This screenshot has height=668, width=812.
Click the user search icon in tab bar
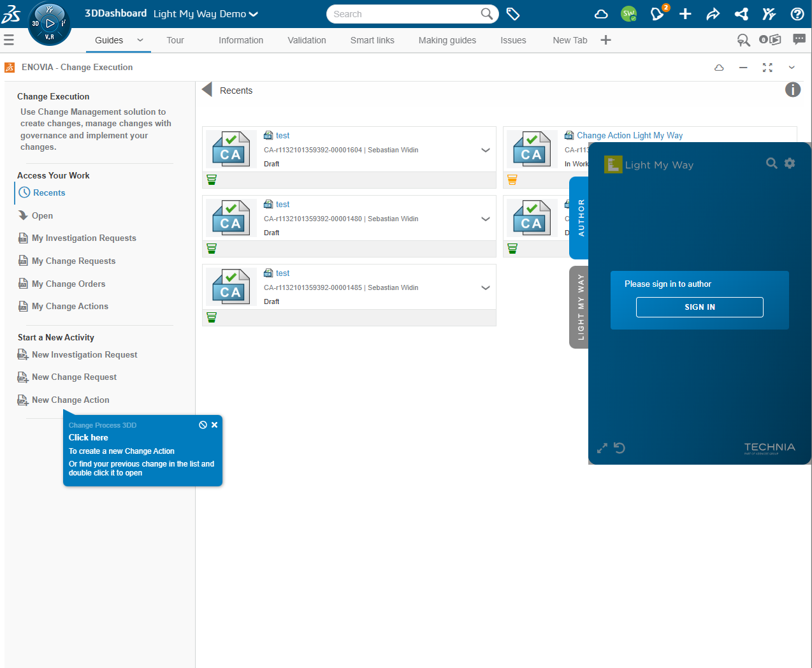744,40
